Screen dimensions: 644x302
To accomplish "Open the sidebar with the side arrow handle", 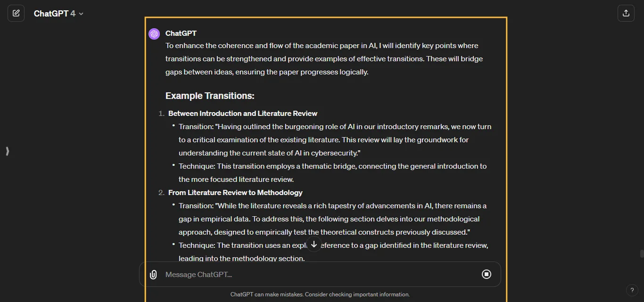I will 7,151.
